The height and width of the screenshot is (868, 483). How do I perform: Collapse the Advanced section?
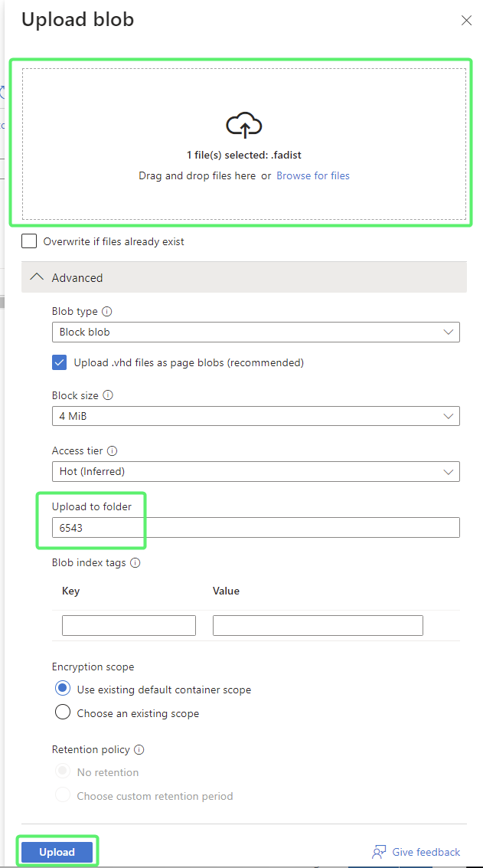[x=36, y=277]
